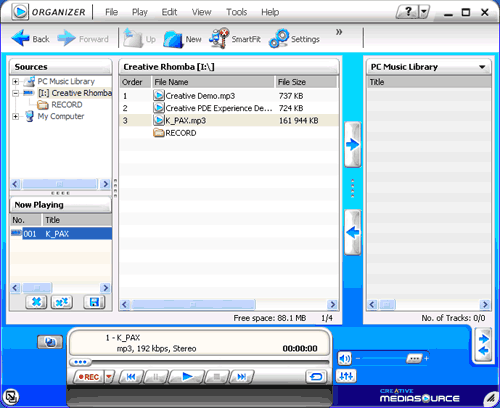Select My Computer in Sources tree

61,116
